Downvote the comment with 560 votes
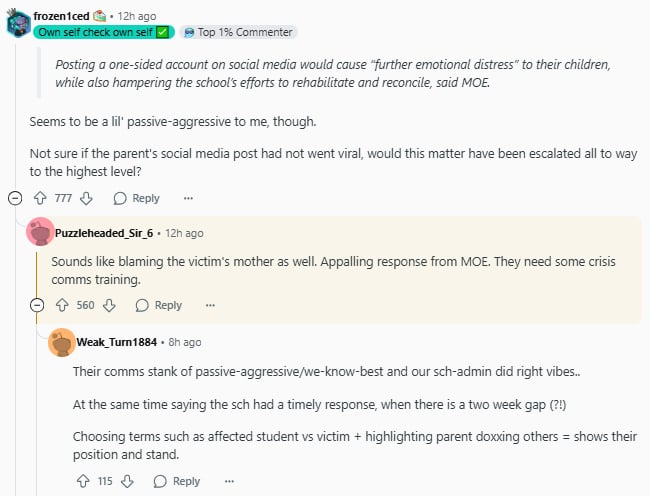This screenshot has height=496, width=650. [109, 305]
